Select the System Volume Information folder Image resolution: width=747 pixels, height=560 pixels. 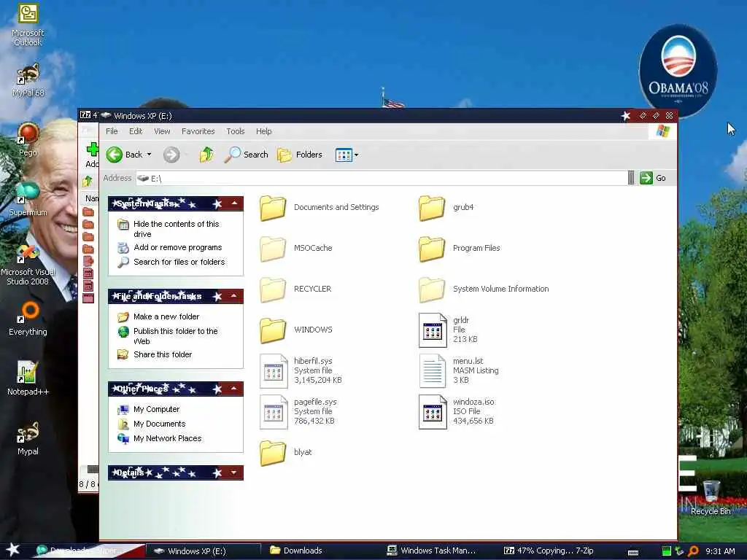pos(484,289)
